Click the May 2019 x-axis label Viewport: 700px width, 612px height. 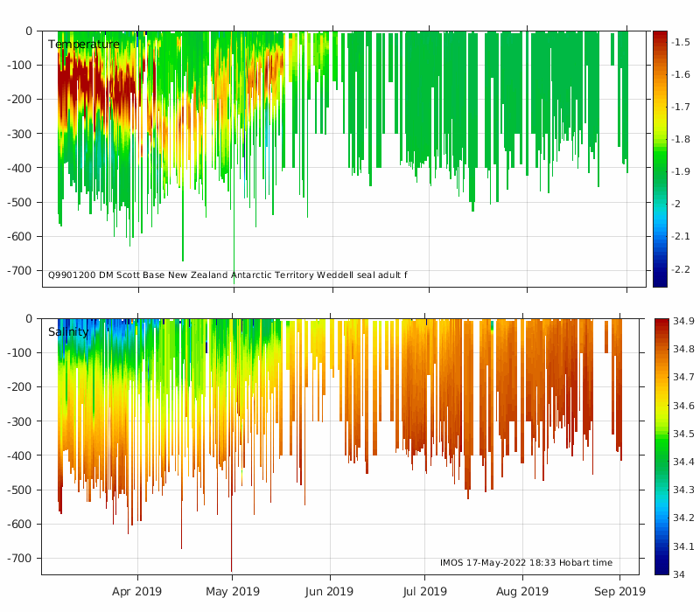click(x=232, y=591)
